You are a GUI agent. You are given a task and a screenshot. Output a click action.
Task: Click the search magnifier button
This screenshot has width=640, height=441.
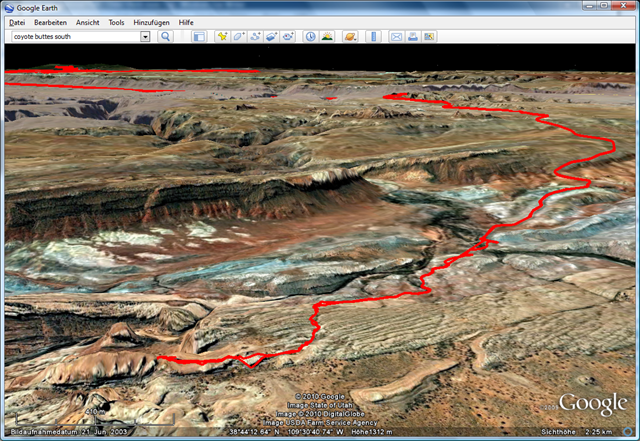coord(166,36)
